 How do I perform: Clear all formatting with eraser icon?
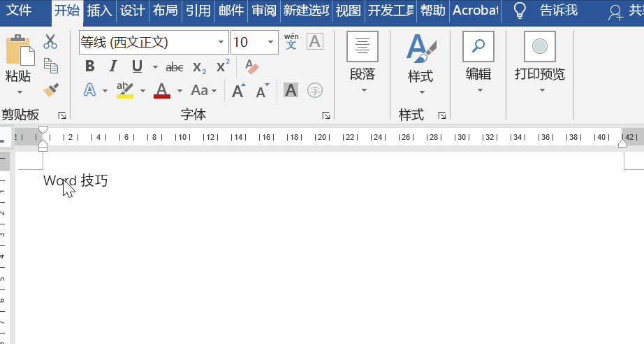point(251,66)
